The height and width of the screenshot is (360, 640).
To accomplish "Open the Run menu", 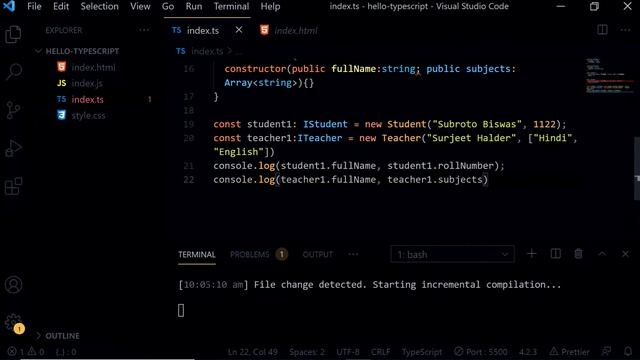I will (193, 7).
